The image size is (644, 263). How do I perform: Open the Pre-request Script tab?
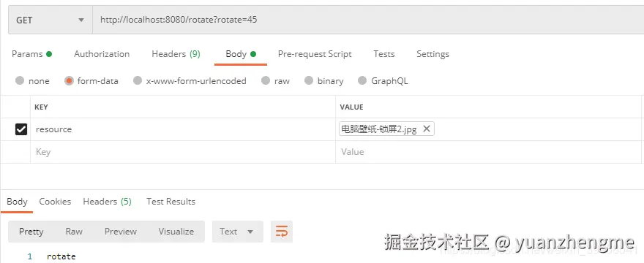(x=315, y=54)
